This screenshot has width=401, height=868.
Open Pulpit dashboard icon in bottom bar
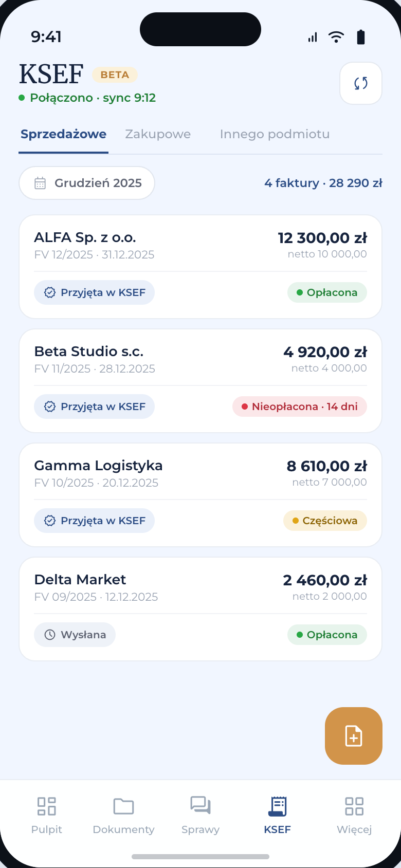pyautogui.click(x=47, y=806)
